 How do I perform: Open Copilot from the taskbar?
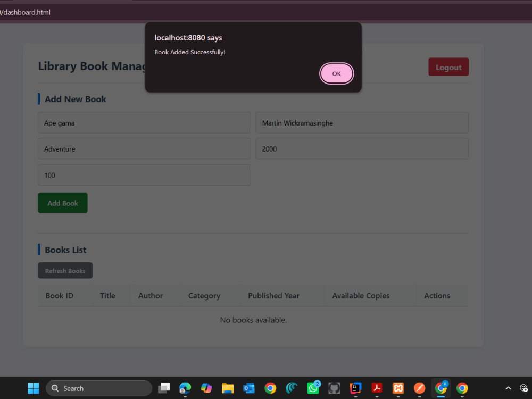[206, 388]
